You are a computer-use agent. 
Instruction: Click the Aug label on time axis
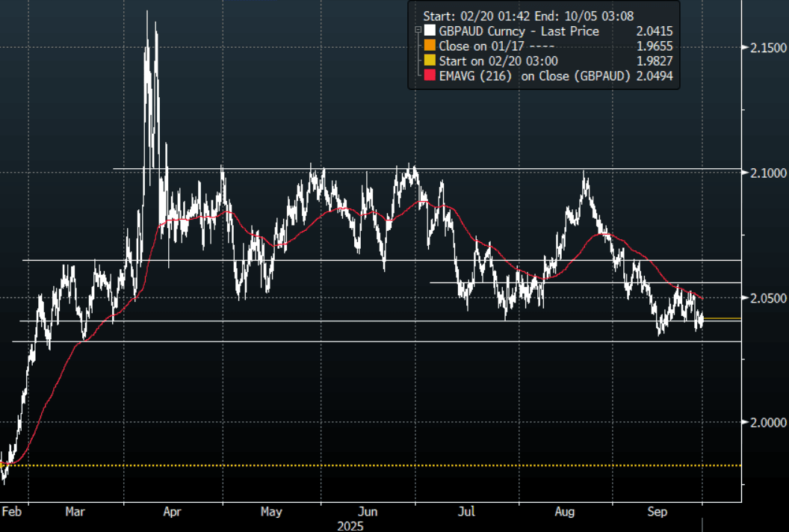pyautogui.click(x=565, y=512)
